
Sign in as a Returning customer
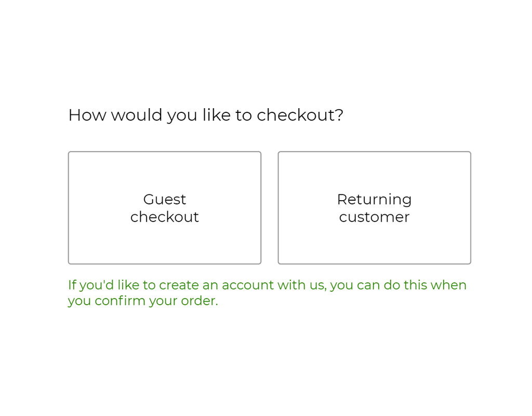pos(374,208)
